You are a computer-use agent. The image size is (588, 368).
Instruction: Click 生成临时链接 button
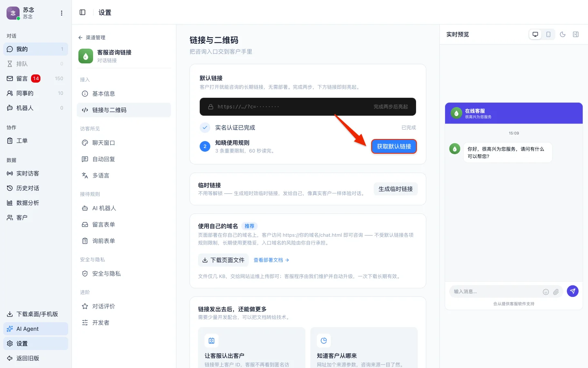pyautogui.click(x=396, y=189)
